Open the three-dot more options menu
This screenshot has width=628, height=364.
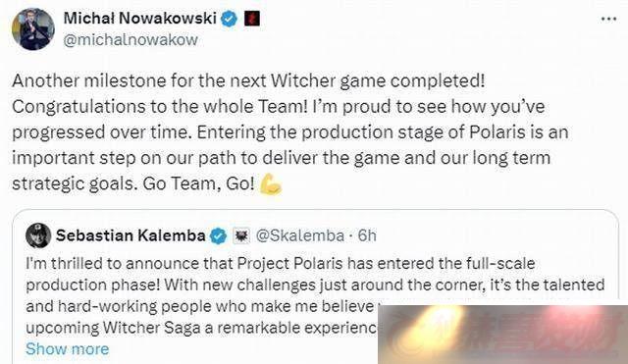608,19
